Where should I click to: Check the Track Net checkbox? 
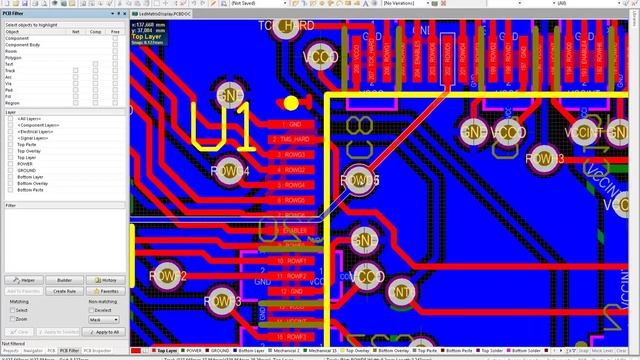point(76,71)
